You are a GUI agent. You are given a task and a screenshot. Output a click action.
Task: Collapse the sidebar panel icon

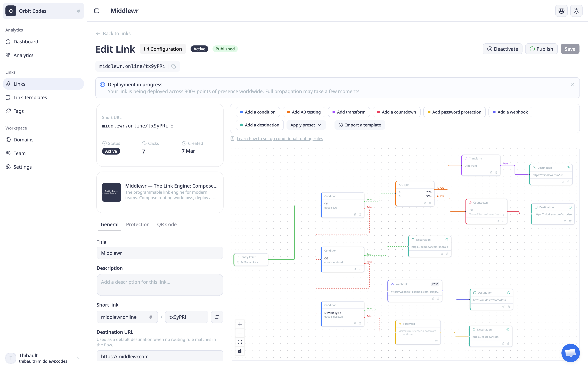point(97,11)
